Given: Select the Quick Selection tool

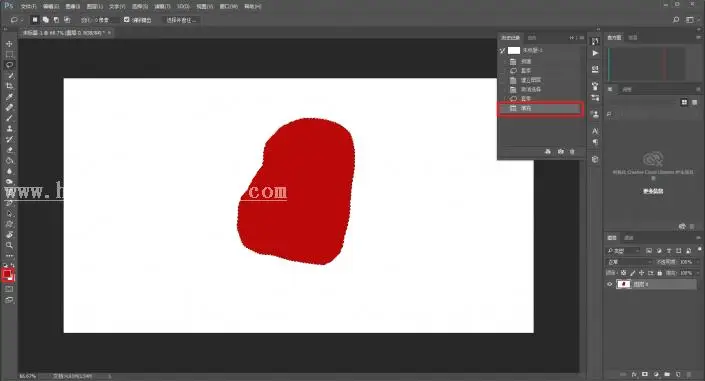Looking at the screenshot, I should point(9,76).
